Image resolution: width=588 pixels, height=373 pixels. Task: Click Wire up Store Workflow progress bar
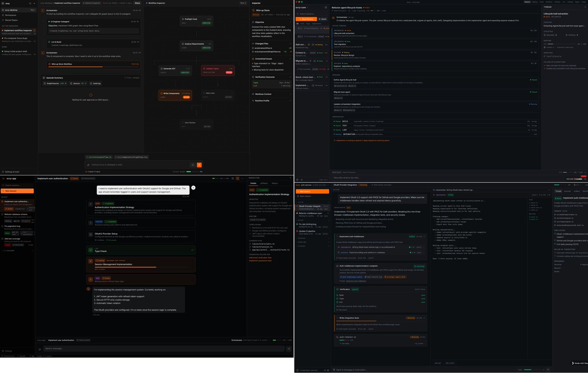(94, 67)
